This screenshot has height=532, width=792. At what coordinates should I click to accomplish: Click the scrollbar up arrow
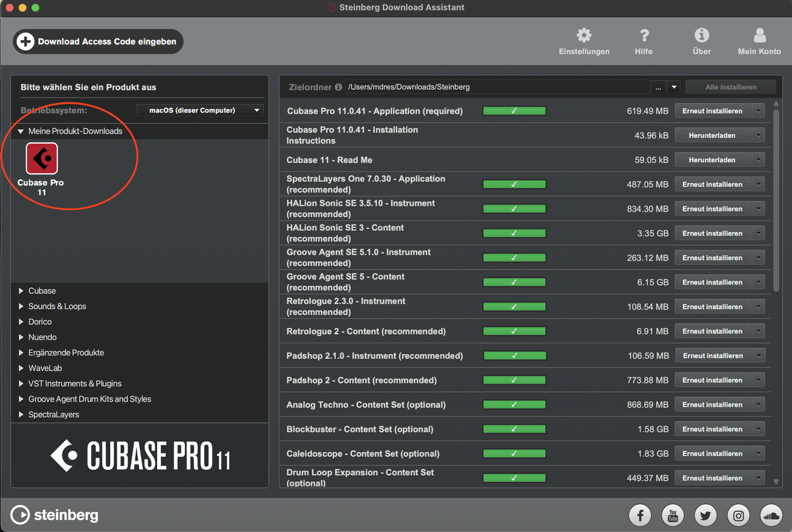pyautogui.click(x=777, y=105)
